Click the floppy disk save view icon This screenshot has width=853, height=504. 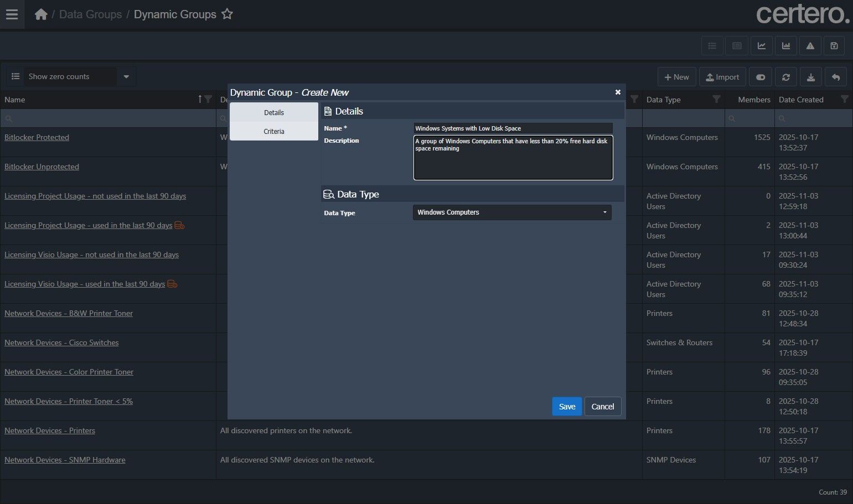pos(834,46)
